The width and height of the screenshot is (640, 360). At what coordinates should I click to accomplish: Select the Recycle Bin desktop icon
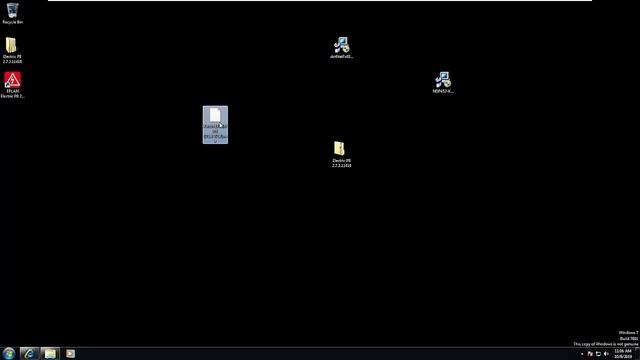coord(12,13)
